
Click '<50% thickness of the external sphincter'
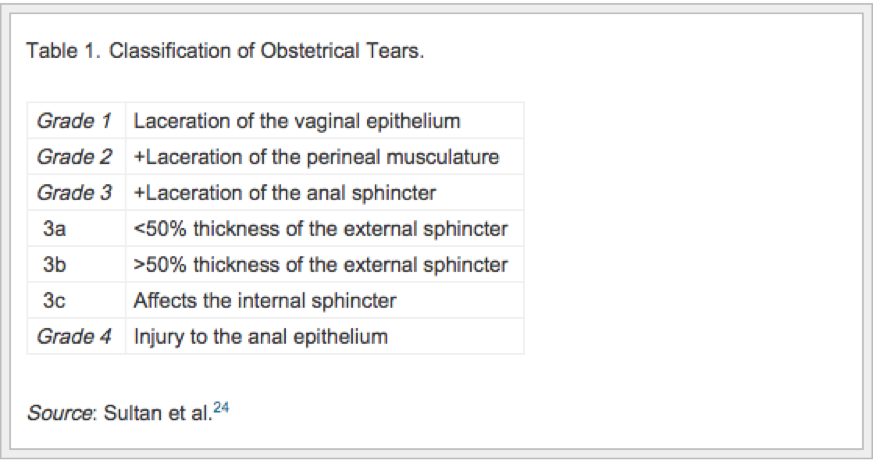click(321, 228)
